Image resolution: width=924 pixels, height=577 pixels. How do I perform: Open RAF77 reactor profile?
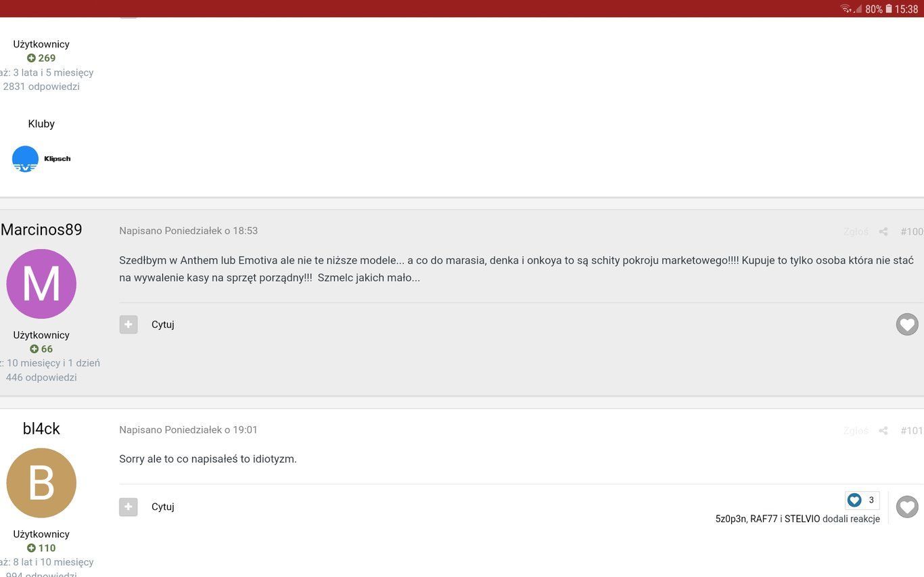[764, 519]
